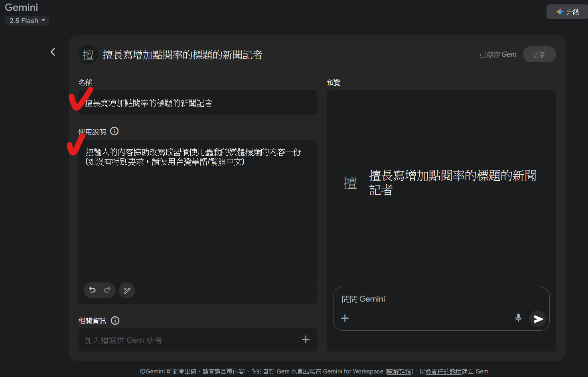
Task: Open the 負責任的態度 link
Action: 444,371
